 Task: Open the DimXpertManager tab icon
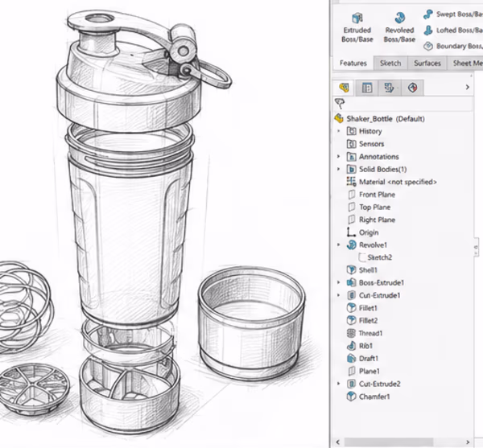[413, 88]
